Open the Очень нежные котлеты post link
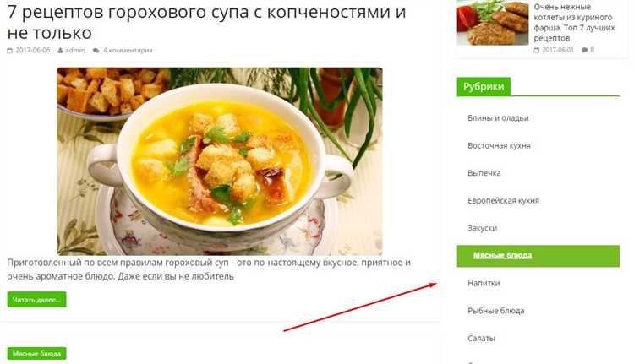The image size is (634, 364). 574,23
